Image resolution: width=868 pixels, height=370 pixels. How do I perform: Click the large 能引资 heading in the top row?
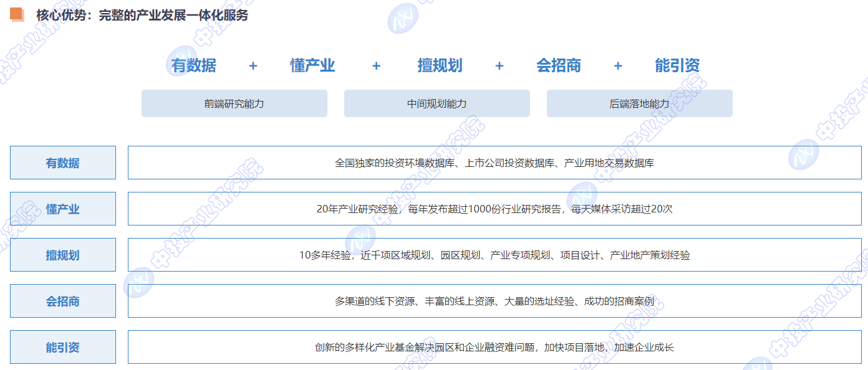tap(677, 65)
